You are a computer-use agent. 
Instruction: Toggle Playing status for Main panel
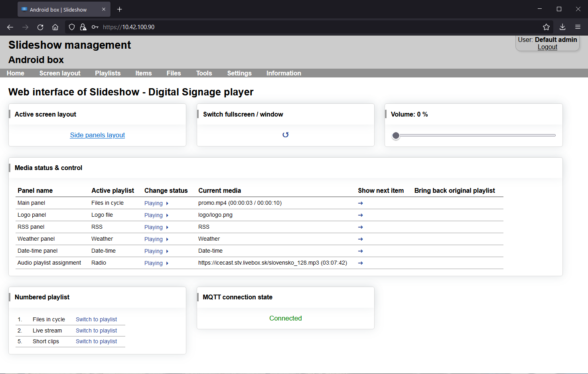coord(156,203)
